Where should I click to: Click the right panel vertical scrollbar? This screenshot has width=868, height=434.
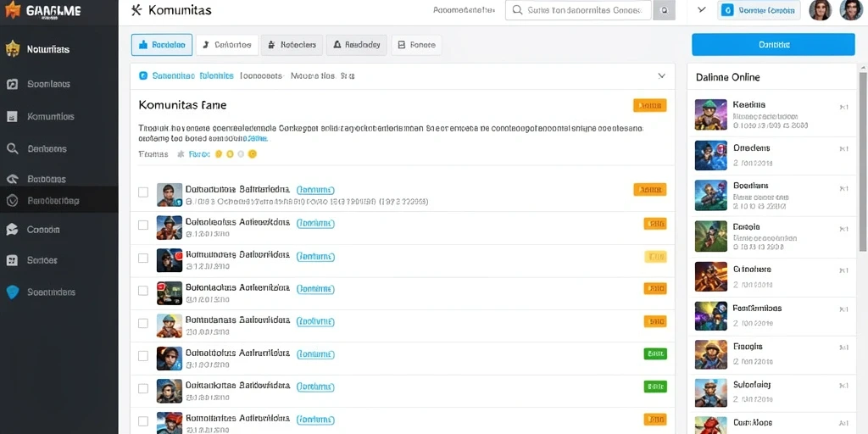coord(863,160)
